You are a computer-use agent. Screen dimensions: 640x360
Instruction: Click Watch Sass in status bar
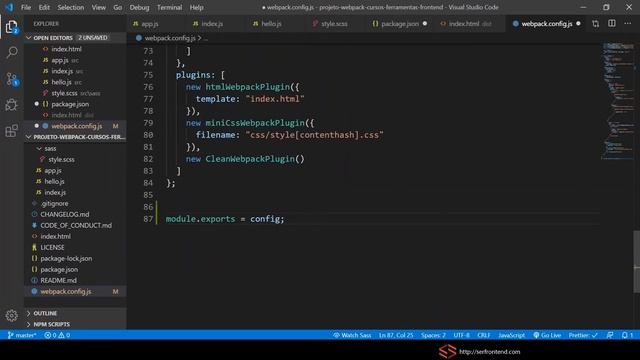352,335
